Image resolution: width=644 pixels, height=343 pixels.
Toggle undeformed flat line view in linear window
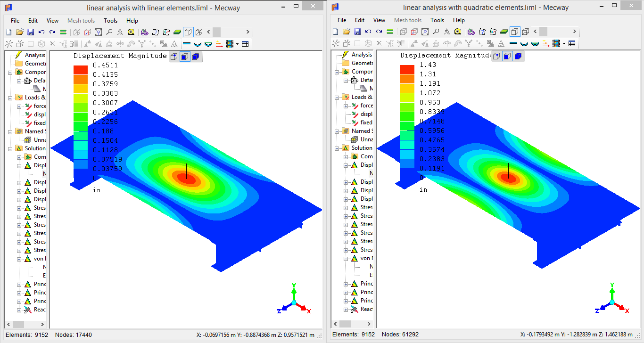[187, 44]
